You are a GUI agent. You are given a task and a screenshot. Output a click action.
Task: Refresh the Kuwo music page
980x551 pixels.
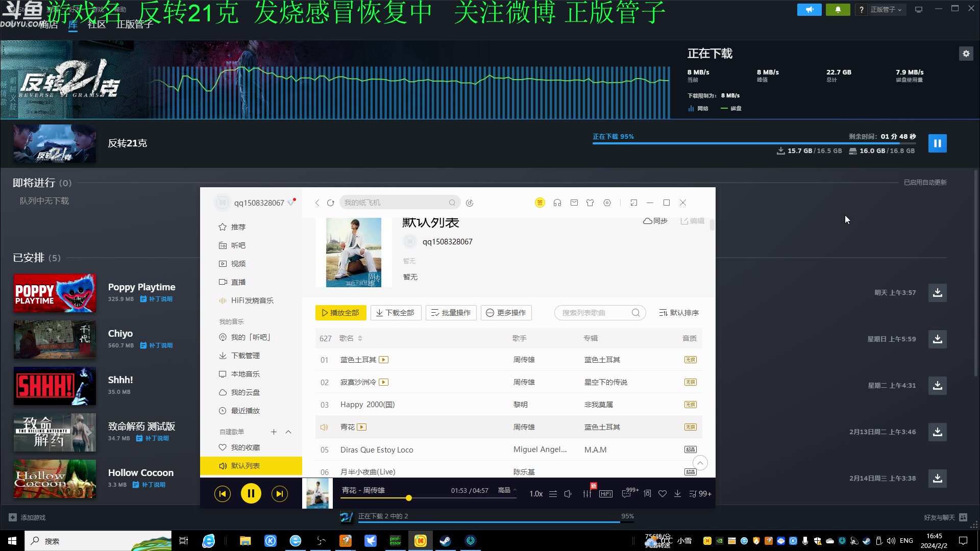point(331,203)
